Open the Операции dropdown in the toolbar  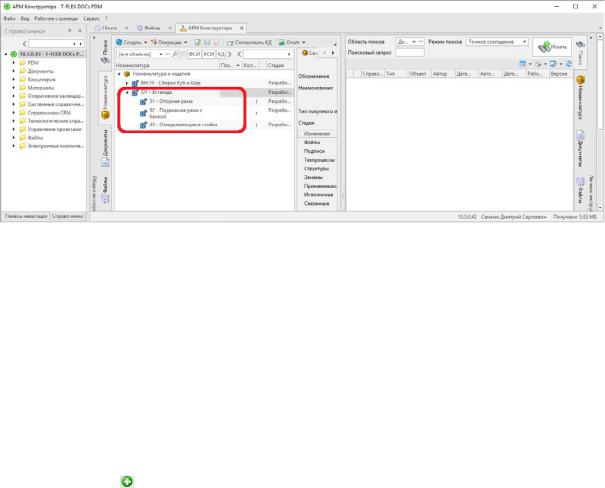point(169,42)
